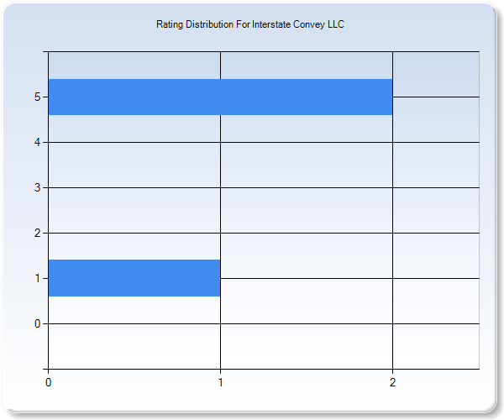Select the blue bar for rating 5
Viewport: 504px width, 420px height.
pyautogui.click(x=220, y=97)
